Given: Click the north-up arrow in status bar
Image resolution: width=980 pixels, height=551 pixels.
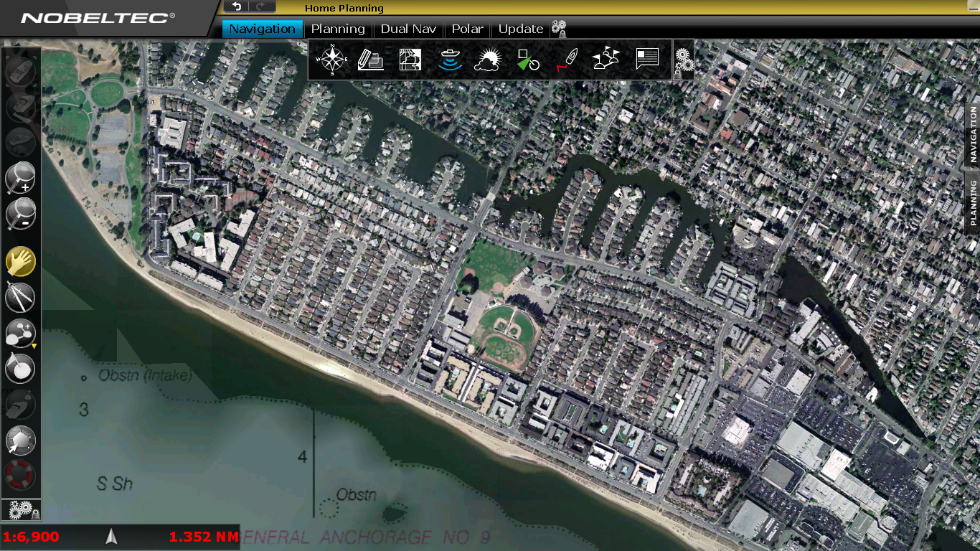Looking at the screenshot, I should pyautogui.click(x=111, y=537).
